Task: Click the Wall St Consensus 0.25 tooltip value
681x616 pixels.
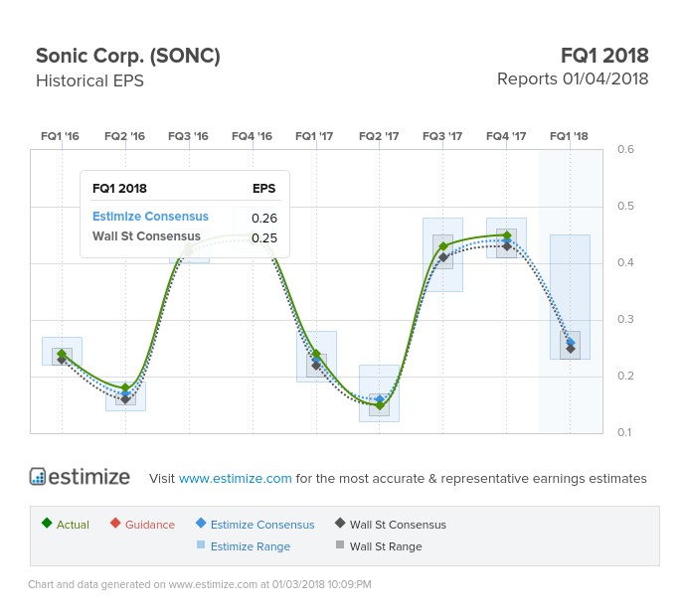Action: (x=264, y=237)
